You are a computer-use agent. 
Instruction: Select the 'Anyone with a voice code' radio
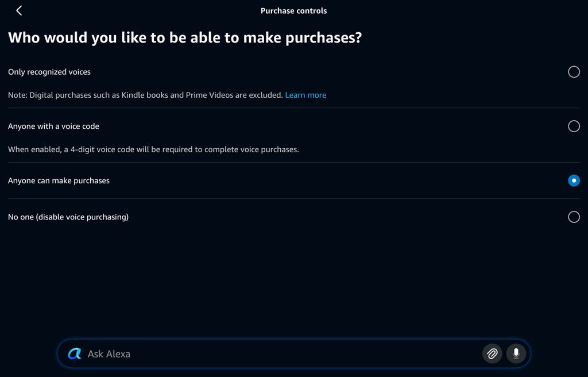pos(574,126)
